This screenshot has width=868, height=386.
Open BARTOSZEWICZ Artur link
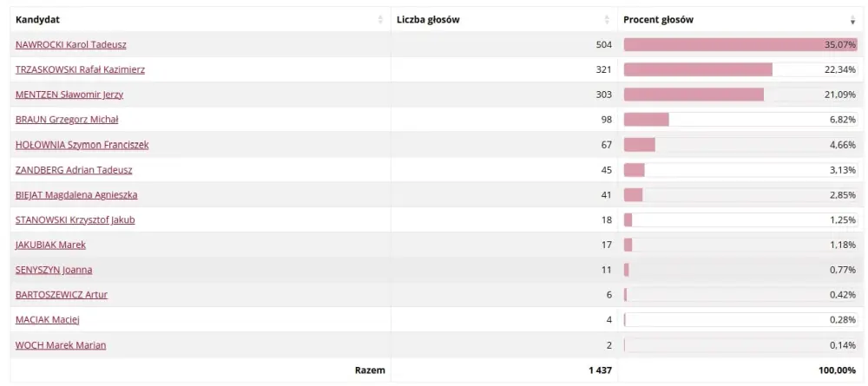click(x=62, y=295)
